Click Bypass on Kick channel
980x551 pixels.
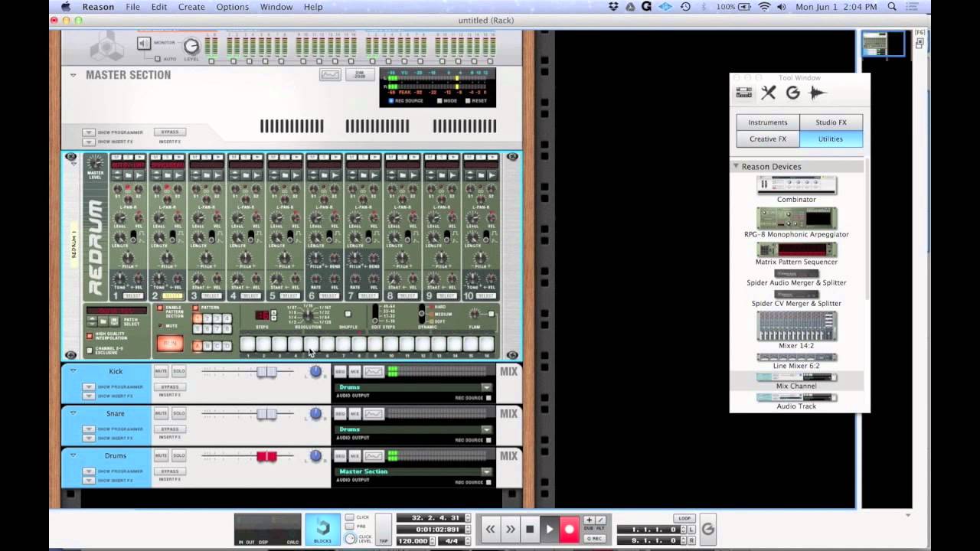point(170,386)
